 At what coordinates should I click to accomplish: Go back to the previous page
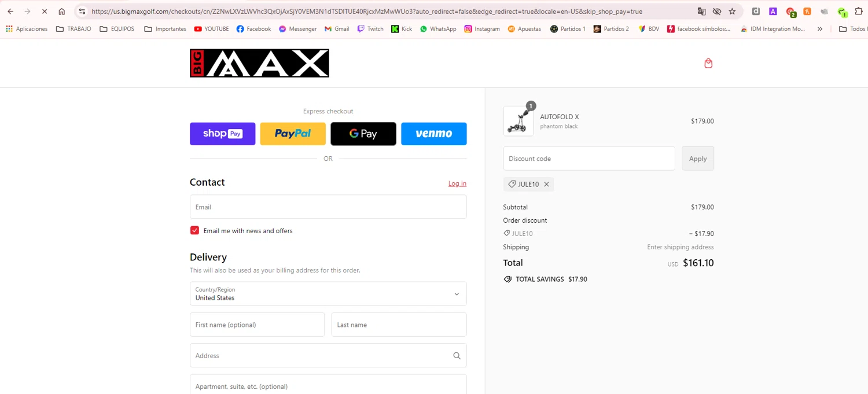coord(10,11)
